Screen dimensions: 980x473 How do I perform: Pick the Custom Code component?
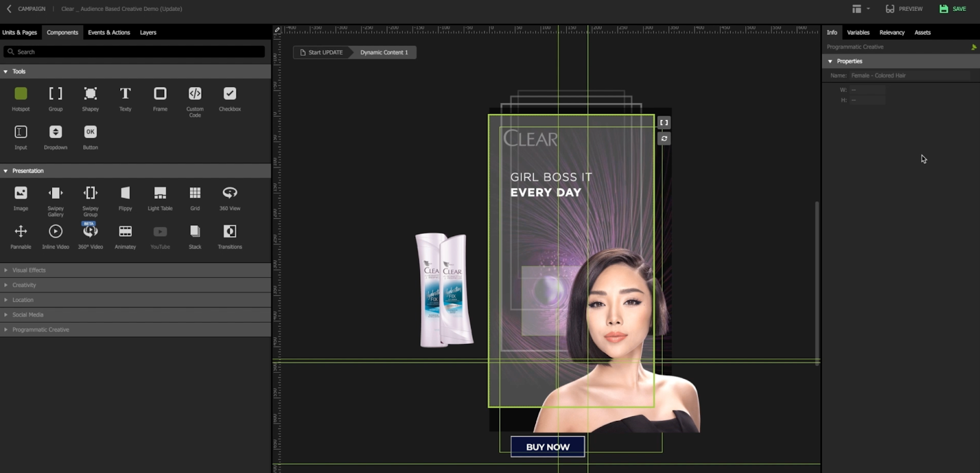pos(195,94)
